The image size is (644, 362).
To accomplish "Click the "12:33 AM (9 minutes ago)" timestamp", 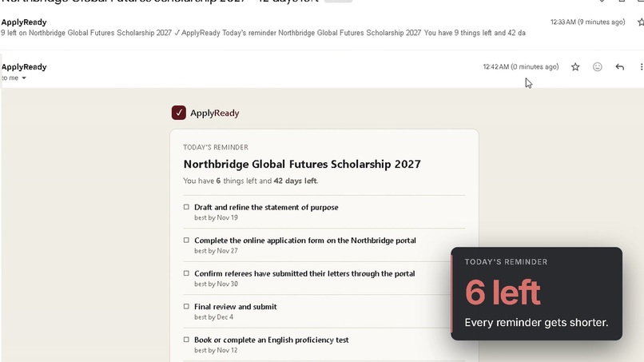I will (x=588, y=22).
